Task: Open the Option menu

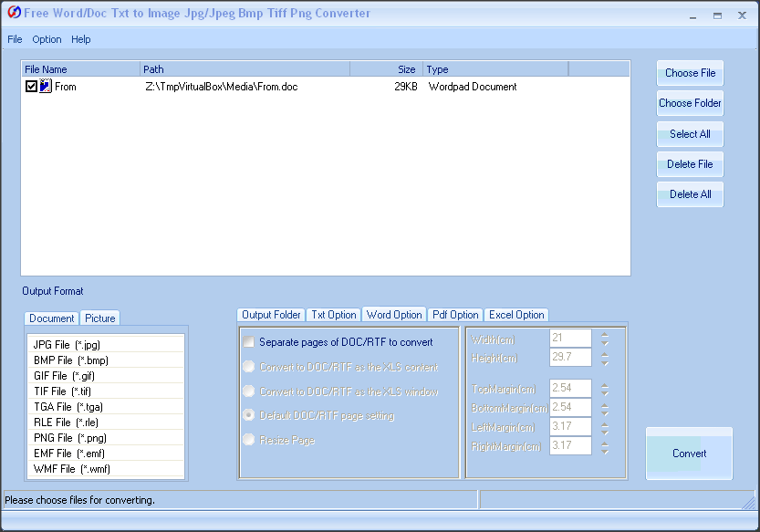Action: coord(47,39)
